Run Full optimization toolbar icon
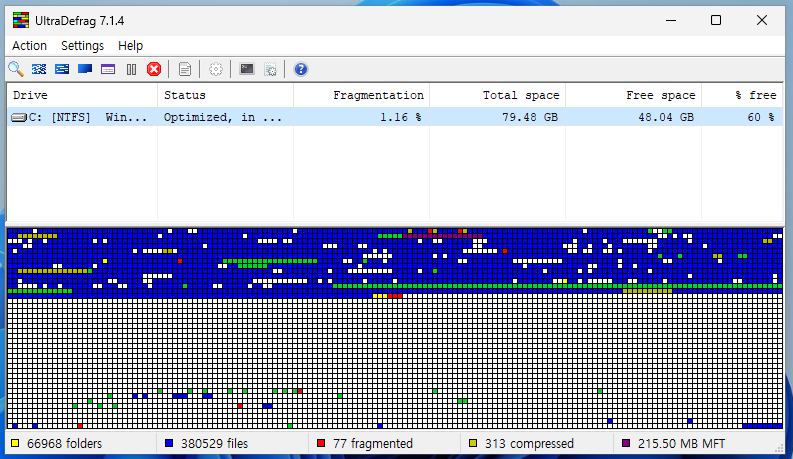793x459 pixels. (x=85, y=69)
